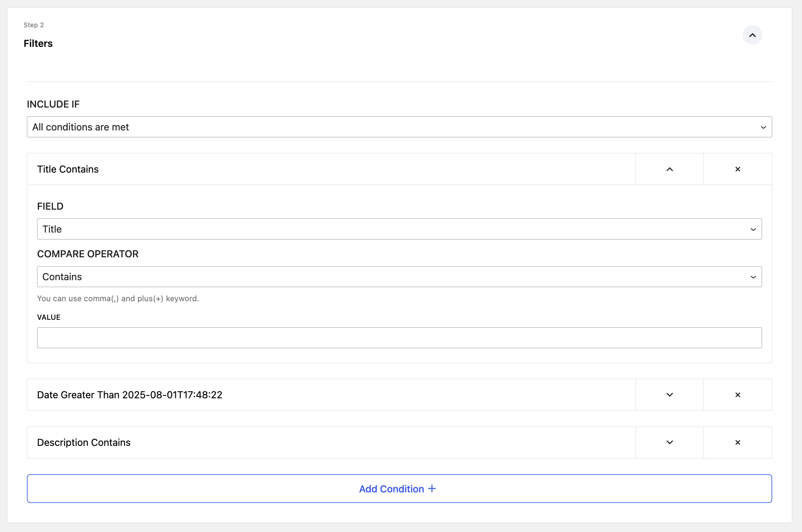Delete the Date Greater Than condition
Viewport: 802px width, 532px height.
click(737, 395)
